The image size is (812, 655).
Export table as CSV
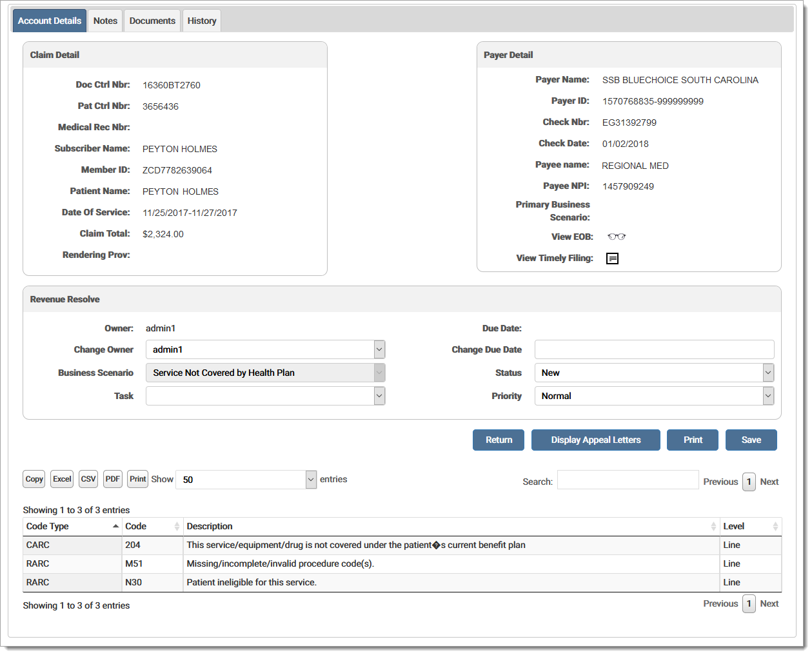pos(88,479)
